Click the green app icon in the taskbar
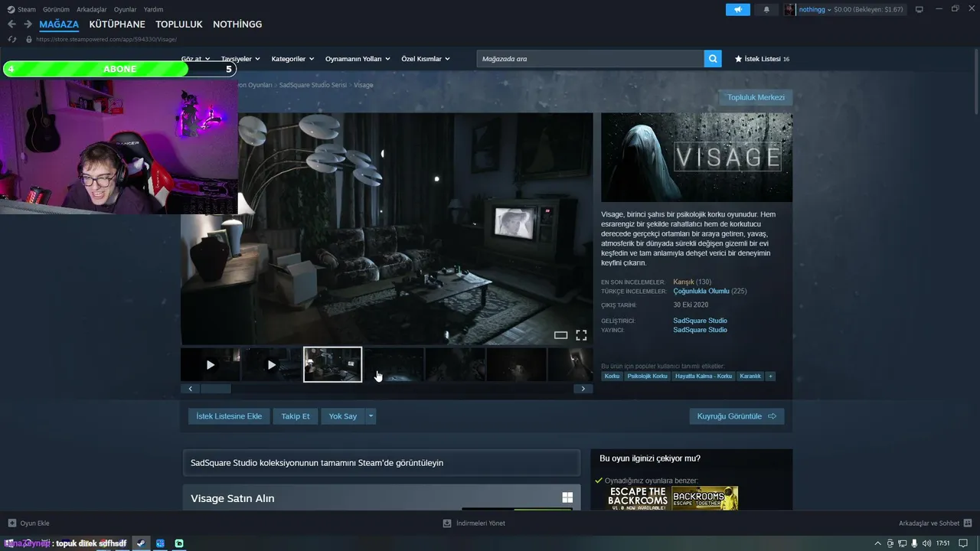Image resolution: width=980 pixels, height=551 pixels. pos(179,543)
